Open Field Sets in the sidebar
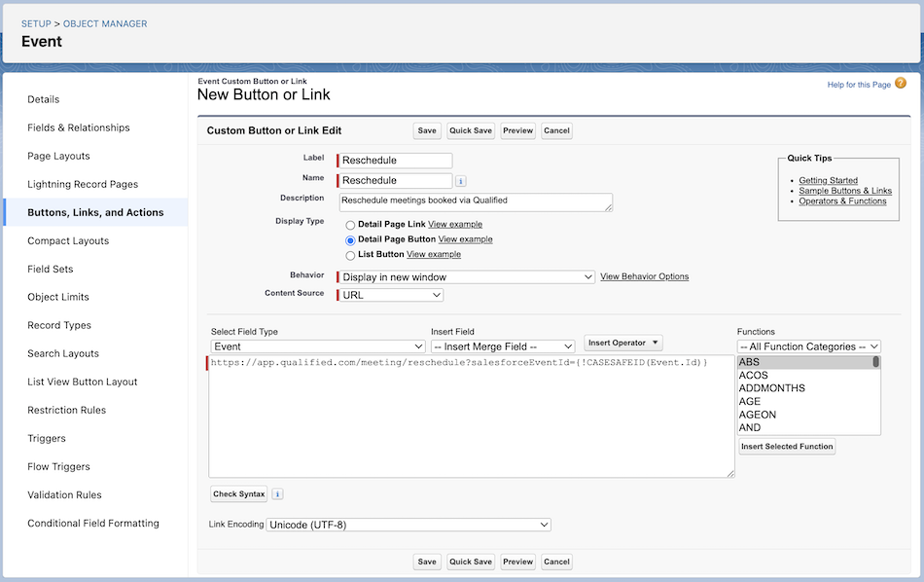Viewport: 924px width, 582px height. coord(50,269)
